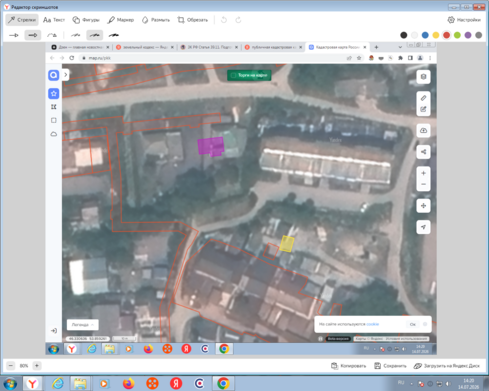This screenshot has height=391, width=489.
Task: Select the Маркер tool
Action: [121, 20]
